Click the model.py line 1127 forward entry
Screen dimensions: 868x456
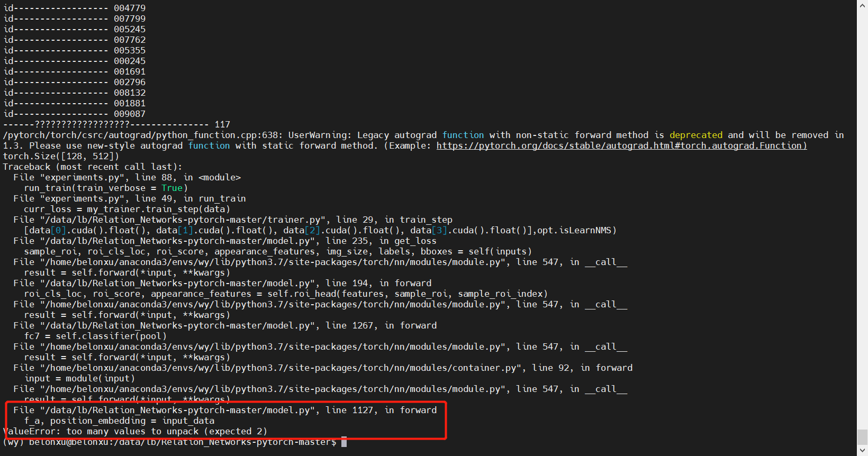225,410
